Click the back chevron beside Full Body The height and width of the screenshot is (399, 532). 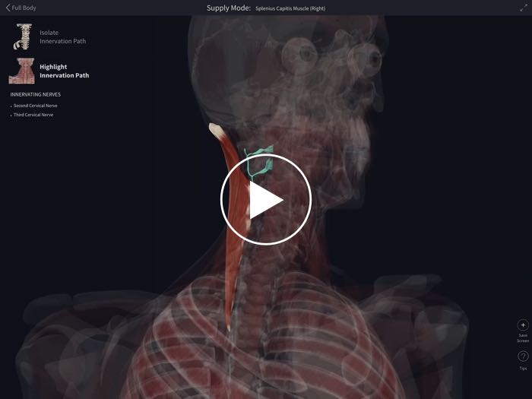tap(8, 8)
